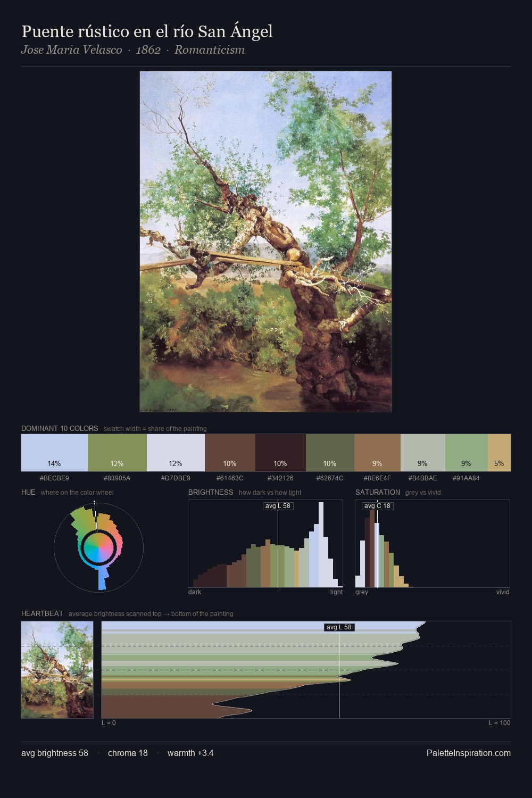Click the 'avg L 58' label in the brightness histogram
The height and width of the screenshot is (798, 532).
coord(278,506)
